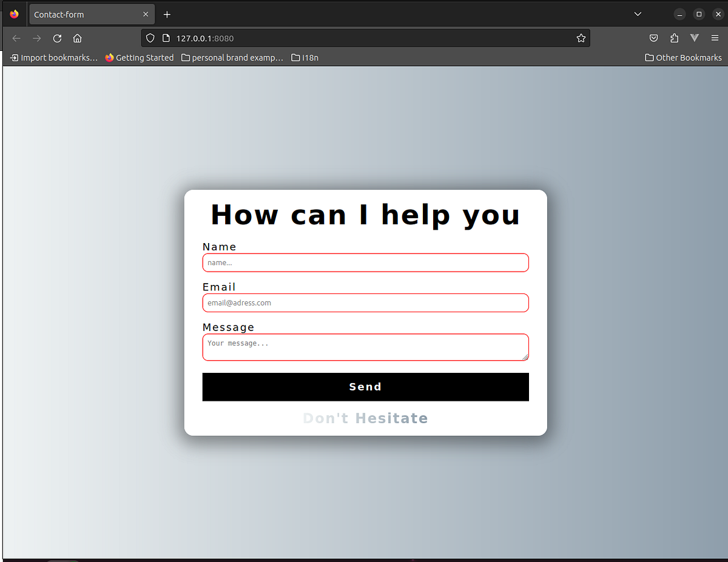Open the Pocket save icon
This screenshot has height=562, width=728.
click(x=653, y=38)
